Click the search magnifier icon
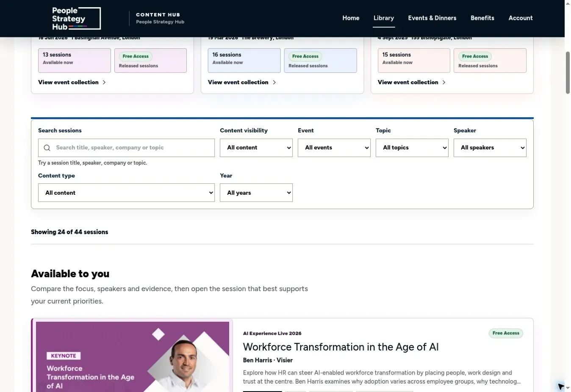571x392 pixels. coord(47,148)
